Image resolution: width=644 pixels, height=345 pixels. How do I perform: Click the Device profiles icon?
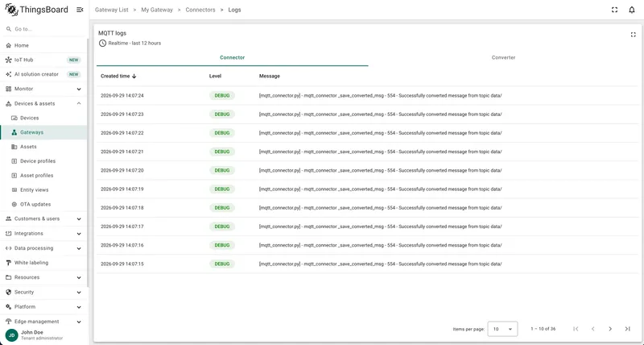14,161
